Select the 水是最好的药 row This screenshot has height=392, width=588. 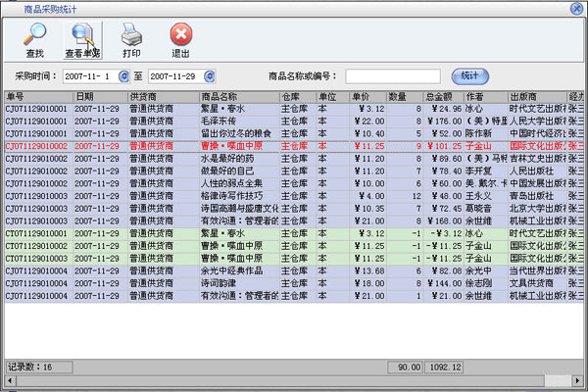[x=237, y=158]
